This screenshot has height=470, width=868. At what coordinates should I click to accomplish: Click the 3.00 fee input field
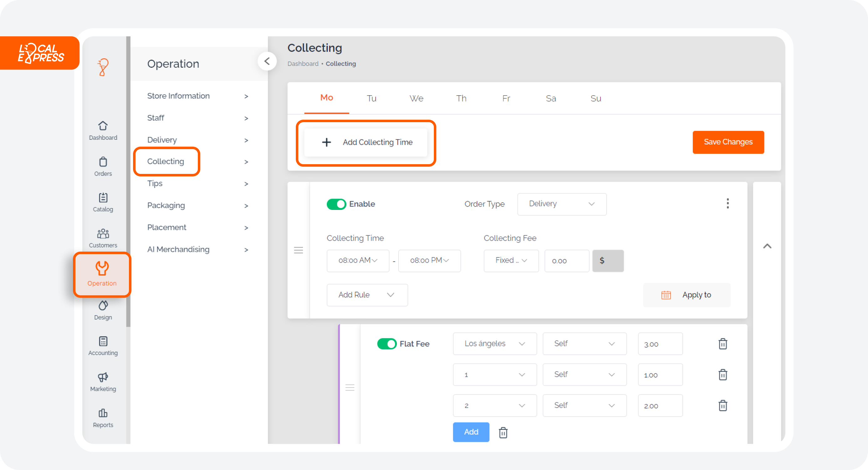click(x=660, y=344)
